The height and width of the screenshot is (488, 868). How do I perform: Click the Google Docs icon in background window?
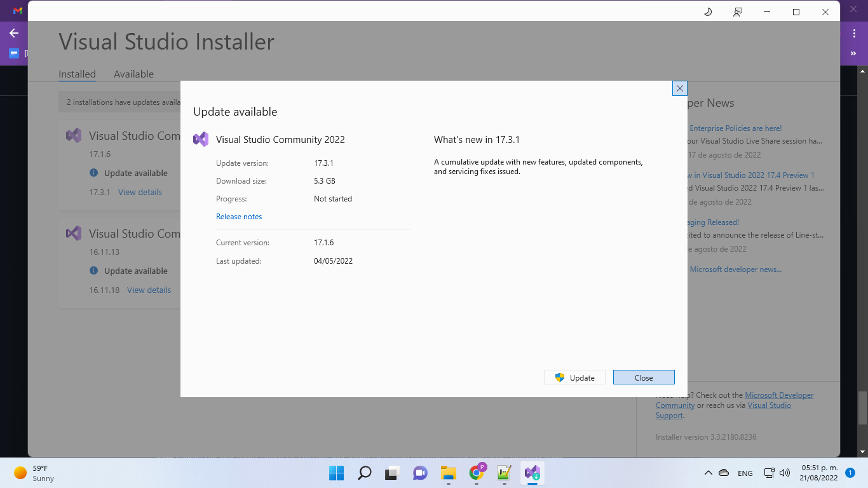pyautogui.click(x=14, y=54)
